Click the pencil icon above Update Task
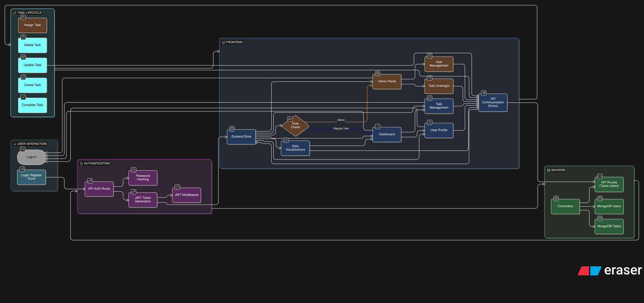 (x=23, y=57)
